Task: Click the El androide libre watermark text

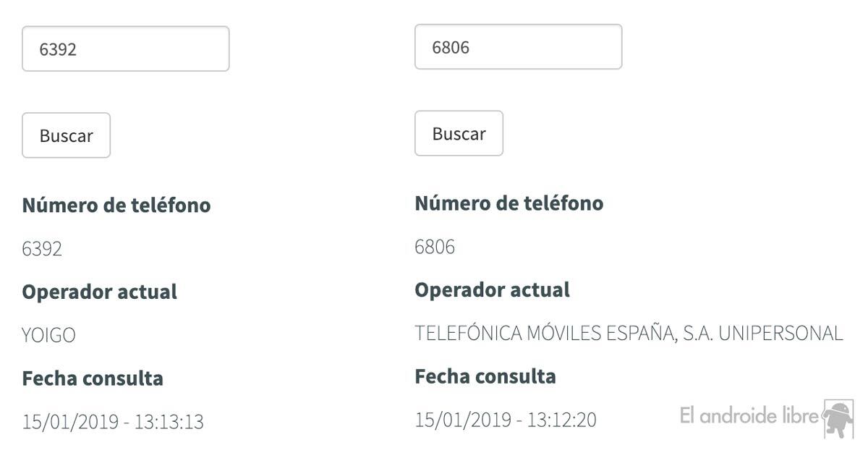Action: coord(749,416)
